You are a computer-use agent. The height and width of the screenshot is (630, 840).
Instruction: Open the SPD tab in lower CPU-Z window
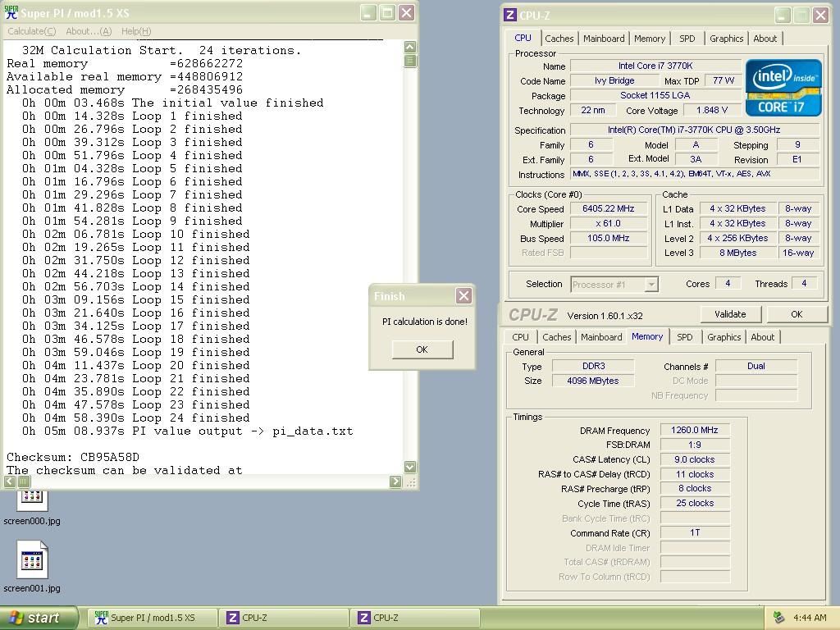tap(684, 337)
